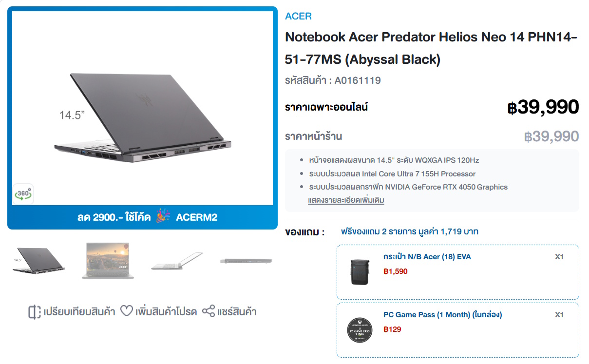The width and height of the screenshot is (589, 364).
Task: Select the rear-view laptop thumbnail
Action: 38,260
